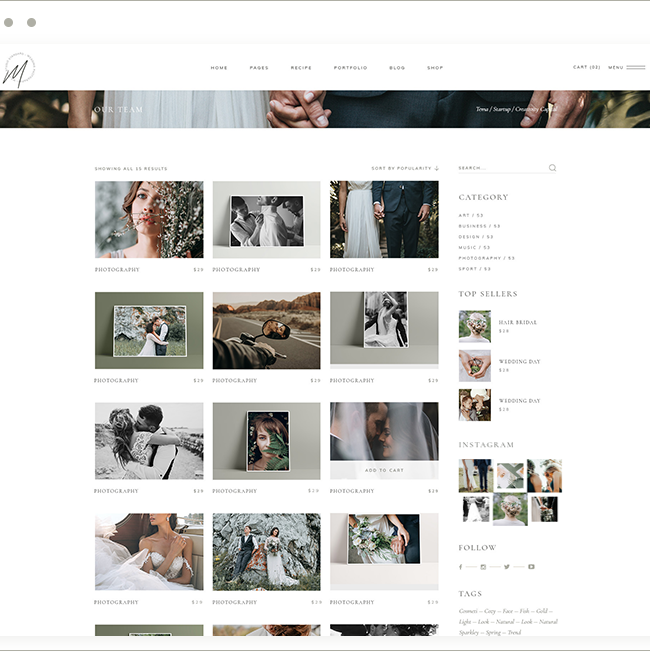Open the Recipe navigation item

[x=301, y=68]
